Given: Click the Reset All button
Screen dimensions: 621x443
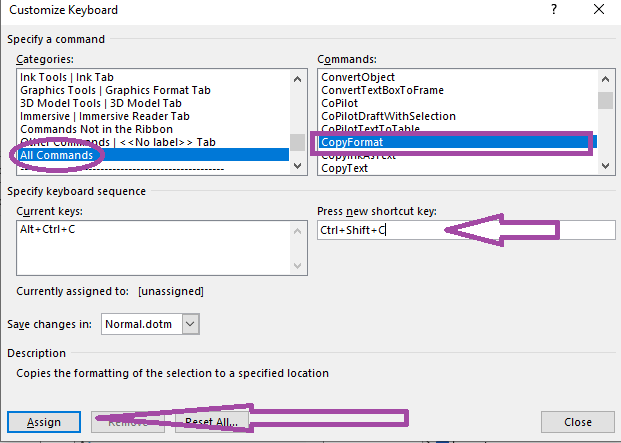Looking at the screenshot, I should pyautogui.click(x=212, y=422).
